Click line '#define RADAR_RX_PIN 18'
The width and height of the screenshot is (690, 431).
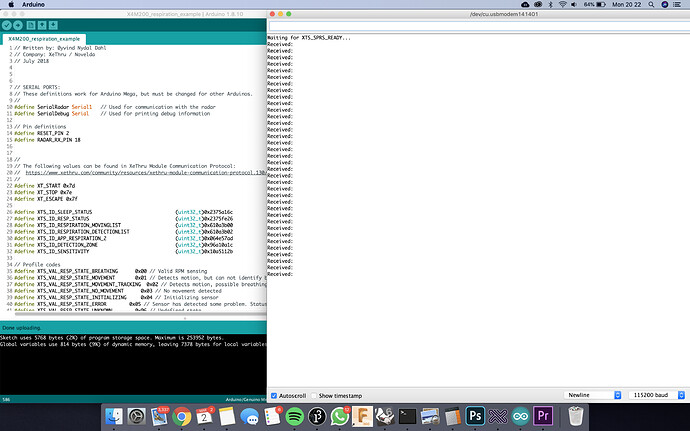[x=47, y=140]
